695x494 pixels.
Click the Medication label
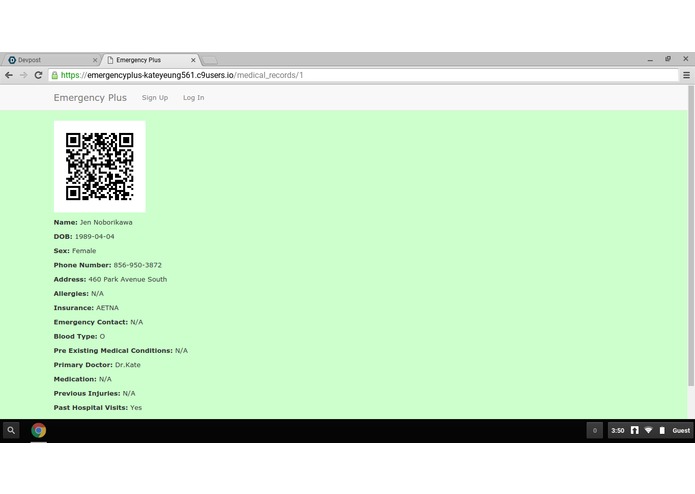coord(75,379)
